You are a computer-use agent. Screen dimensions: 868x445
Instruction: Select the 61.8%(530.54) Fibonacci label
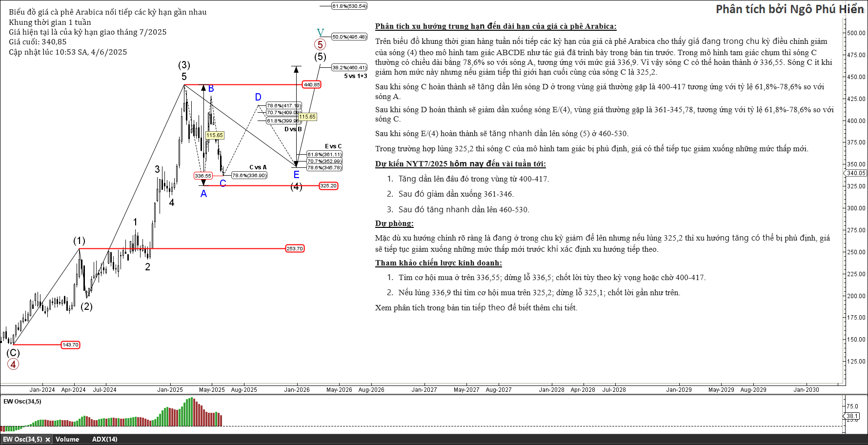point(349,6)
